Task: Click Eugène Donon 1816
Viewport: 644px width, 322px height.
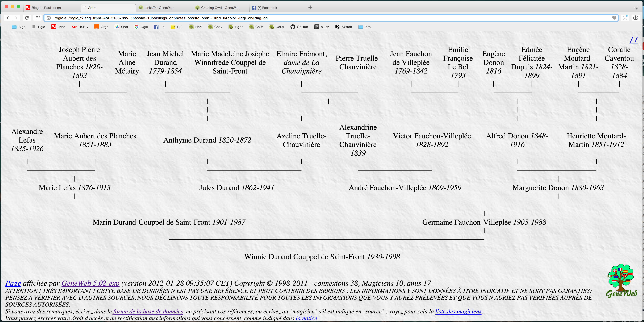Action: (x=494, y=62)
